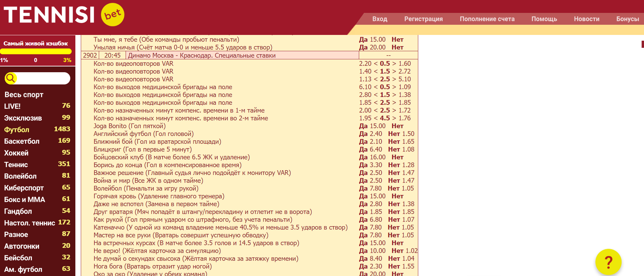Open the Новости menu item
The image size is (644, 276).
(586, 19)
